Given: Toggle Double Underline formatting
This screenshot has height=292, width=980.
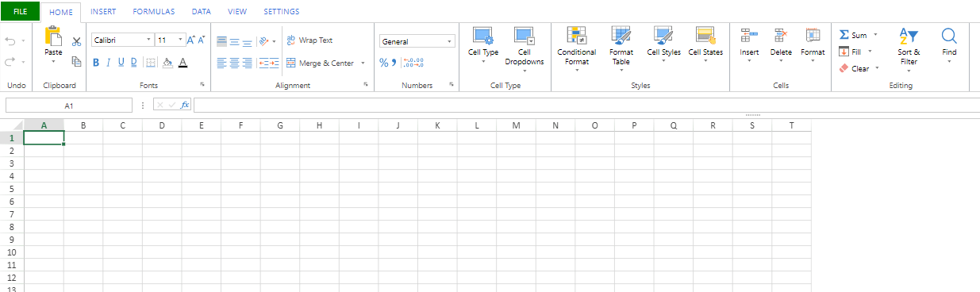Looking at the screenshot, I should tap(134, 63).
